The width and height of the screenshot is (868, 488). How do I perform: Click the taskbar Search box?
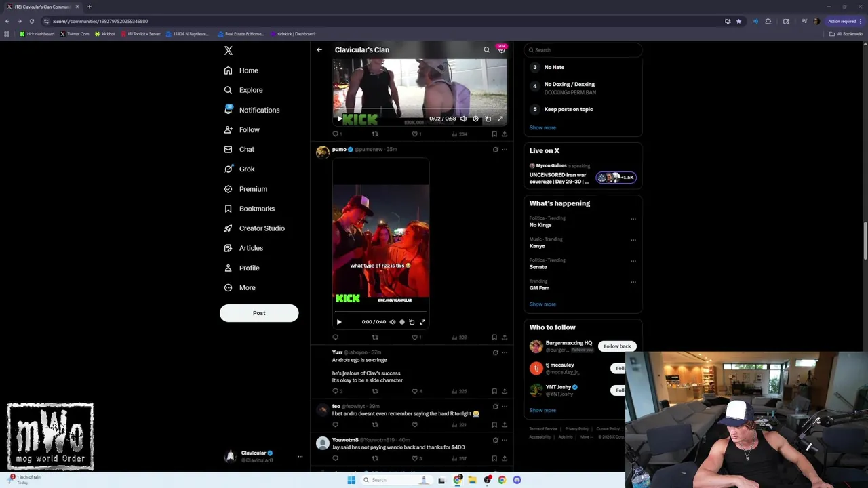pos(397,480)
